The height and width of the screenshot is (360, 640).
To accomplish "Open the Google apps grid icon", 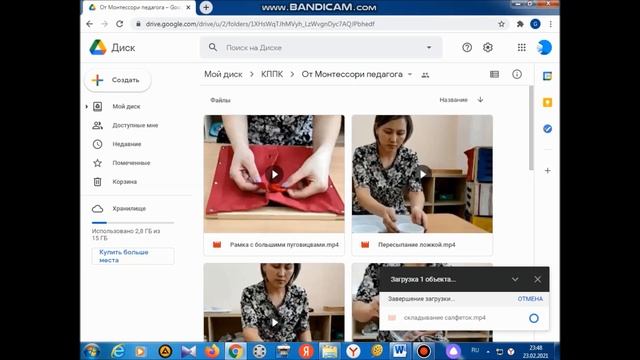I will point(522,48).
